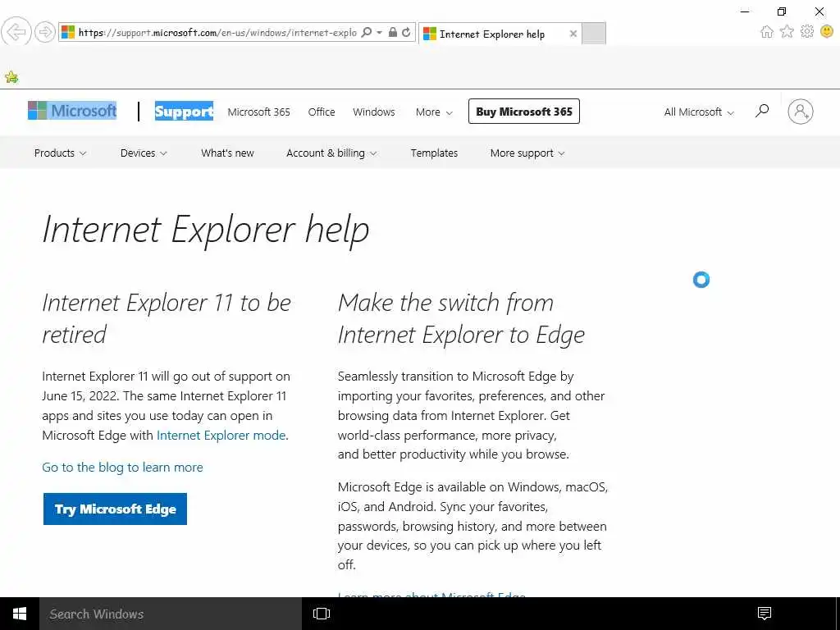This screenshot has width=840, height=630.
Task: Click the add-to-favorites-bar star icon
Action: [11, 77]
